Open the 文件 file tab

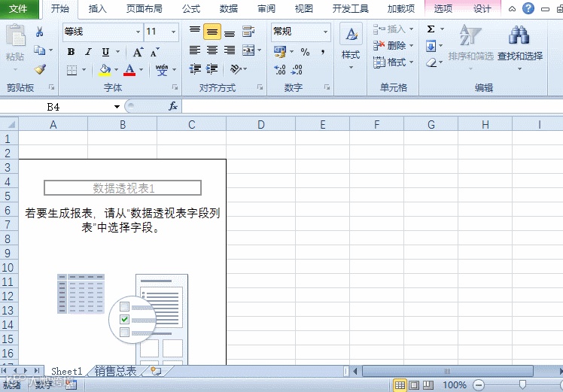pos(18,9)
